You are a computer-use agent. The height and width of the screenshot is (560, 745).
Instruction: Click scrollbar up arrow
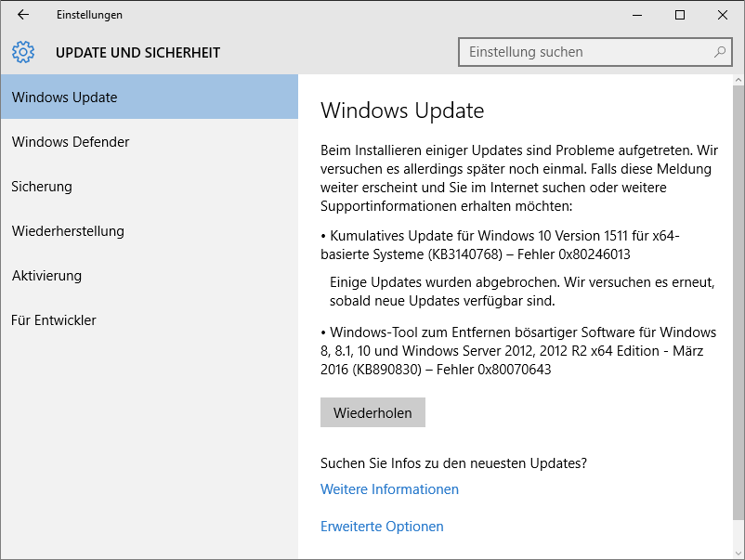738,80
